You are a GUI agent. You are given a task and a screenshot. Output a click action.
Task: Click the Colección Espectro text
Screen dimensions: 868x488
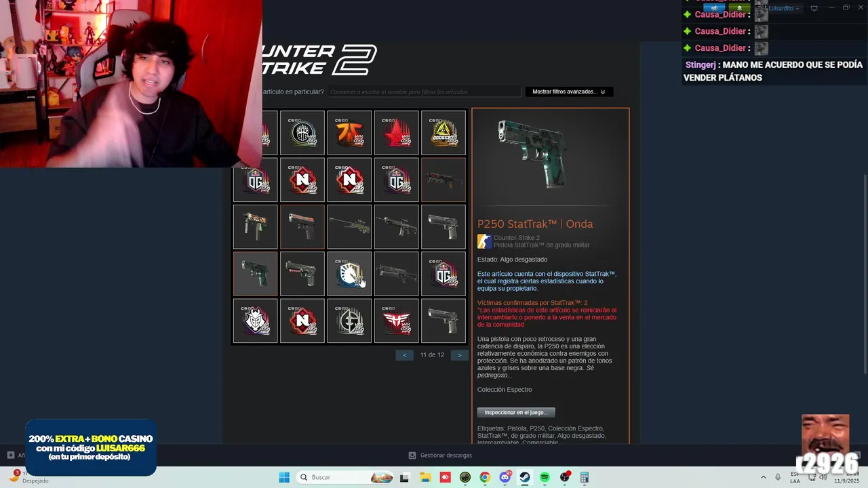click(505, 390)
